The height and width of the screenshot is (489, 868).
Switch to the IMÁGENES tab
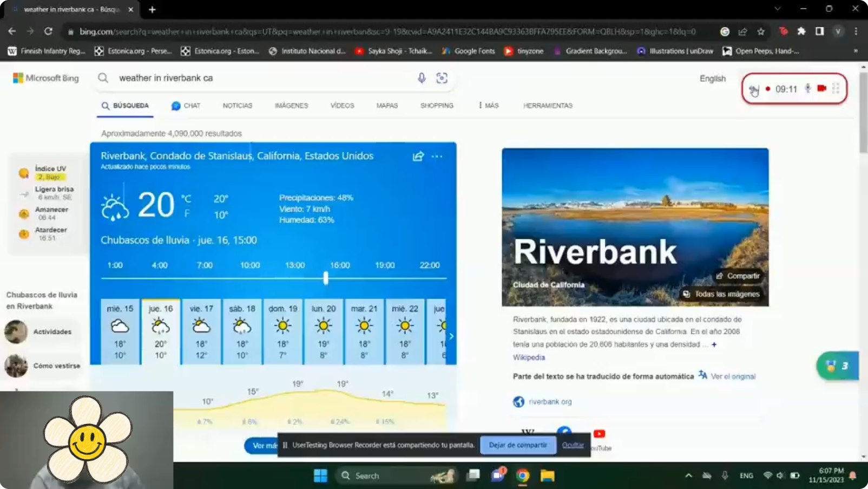[x=291, y=106]
